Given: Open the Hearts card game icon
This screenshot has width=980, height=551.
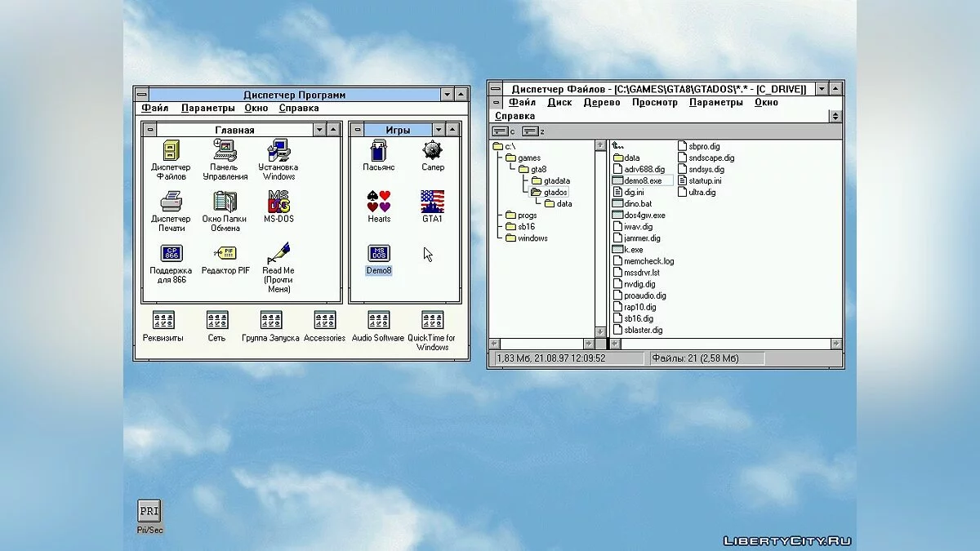Looking at the screenshot, I should (x=379, y=202).
